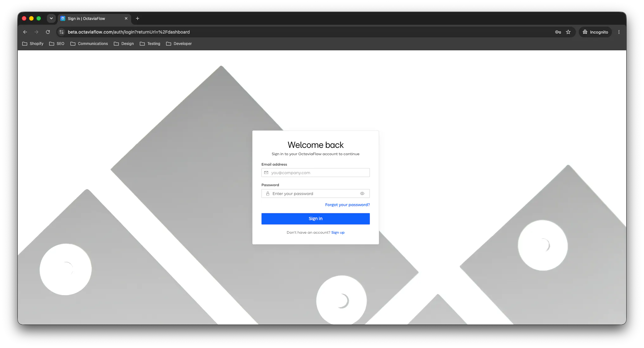This screenshot has height=348, width=644.
Task: Select the Sign in | OctaviaFlow tab
Action: pyautogui.click(x=94, y=18)
